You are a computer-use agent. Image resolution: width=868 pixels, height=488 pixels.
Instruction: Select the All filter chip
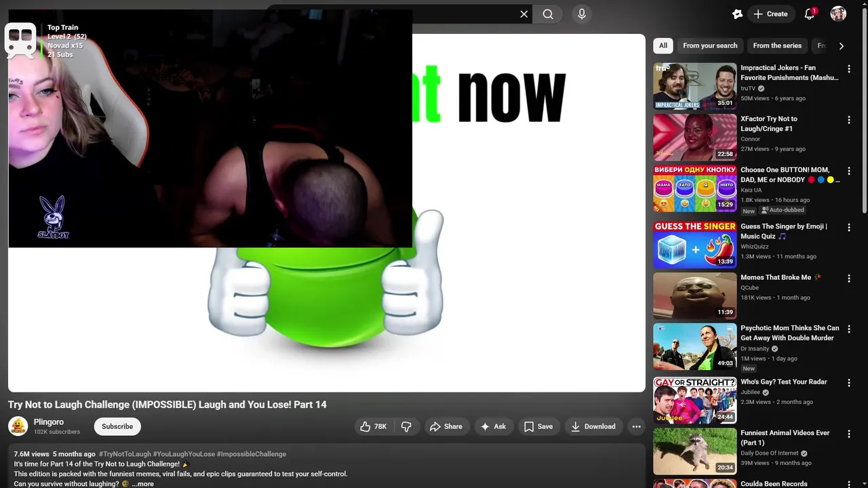[663, 45]
